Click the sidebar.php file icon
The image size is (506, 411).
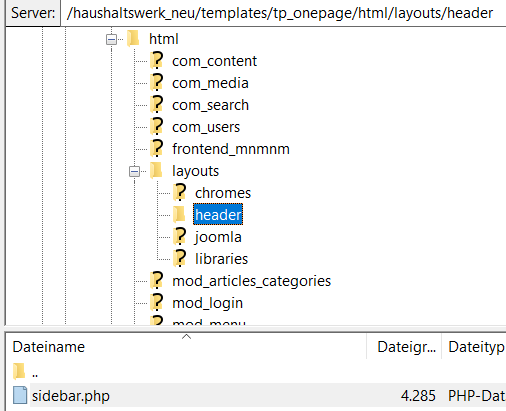20,395
